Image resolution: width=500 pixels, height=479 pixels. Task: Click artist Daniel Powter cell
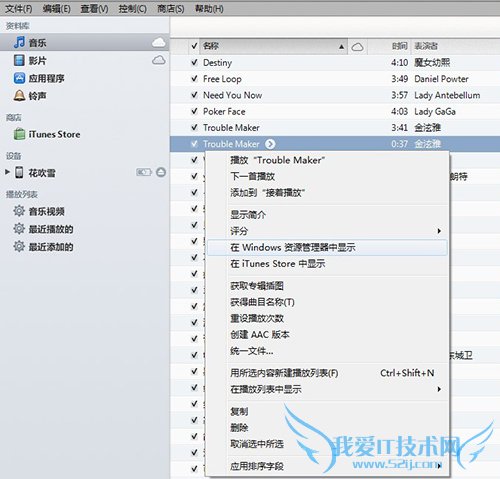tap(441, 79)
